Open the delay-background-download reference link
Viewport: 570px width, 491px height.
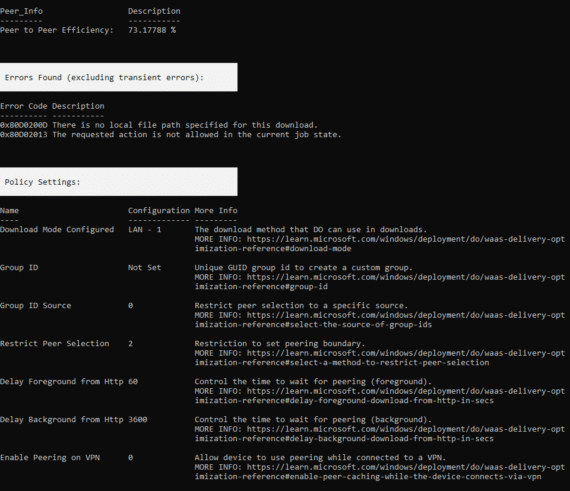380,434
